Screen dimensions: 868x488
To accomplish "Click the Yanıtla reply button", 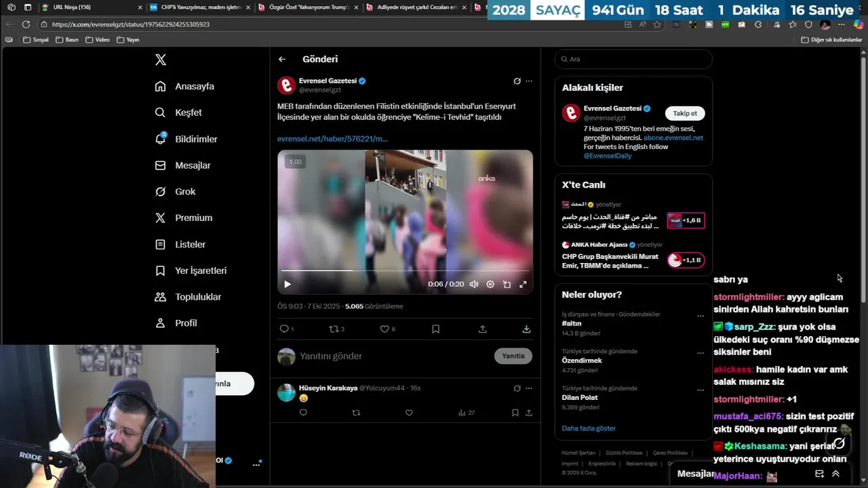I will [x=513, y=356].
